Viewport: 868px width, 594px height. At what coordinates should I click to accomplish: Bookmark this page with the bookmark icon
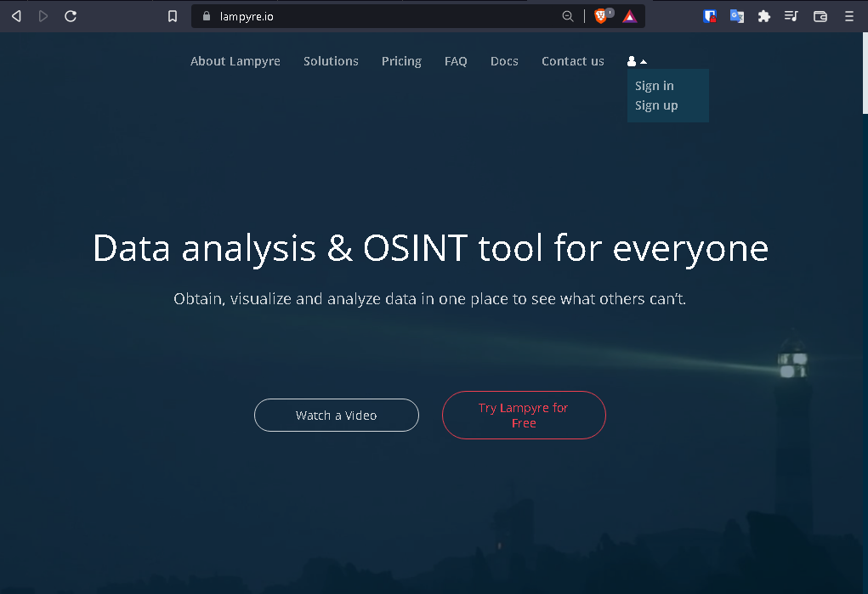tap(173, 16)
